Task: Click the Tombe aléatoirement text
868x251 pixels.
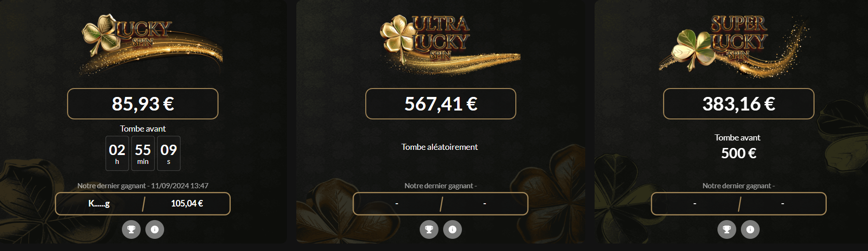Action: (x=439, y=147)
